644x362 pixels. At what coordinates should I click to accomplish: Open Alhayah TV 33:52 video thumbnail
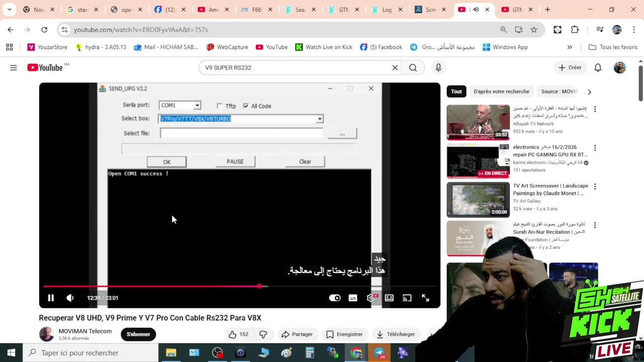tap(478, 122)
